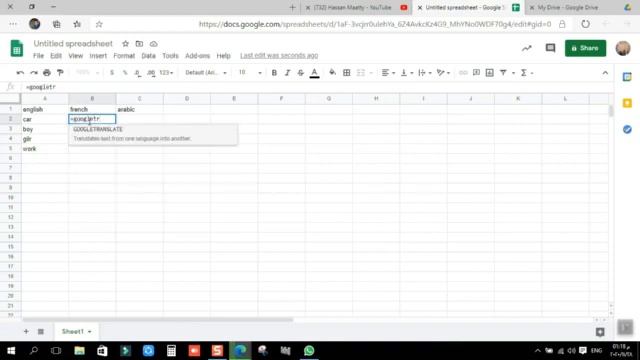Click the Redo icon in the toolbar
Image resolution: width=640 pixels, height=360 pixels.
coord(34,73)
